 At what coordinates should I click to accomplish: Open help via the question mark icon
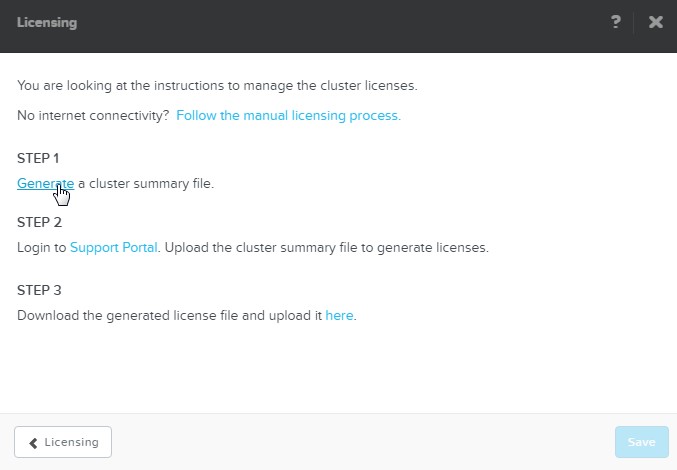(616, 22)
